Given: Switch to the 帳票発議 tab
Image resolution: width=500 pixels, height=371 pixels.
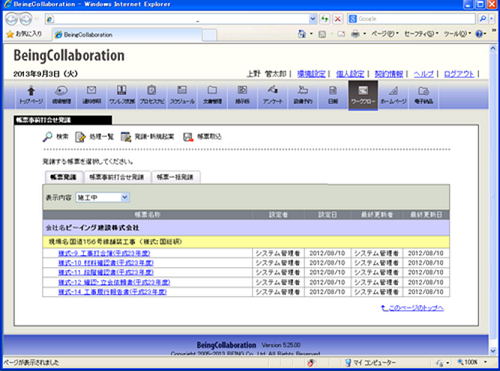Looking at the screenshot, I should pyautogui.click(x=63, y=177).
